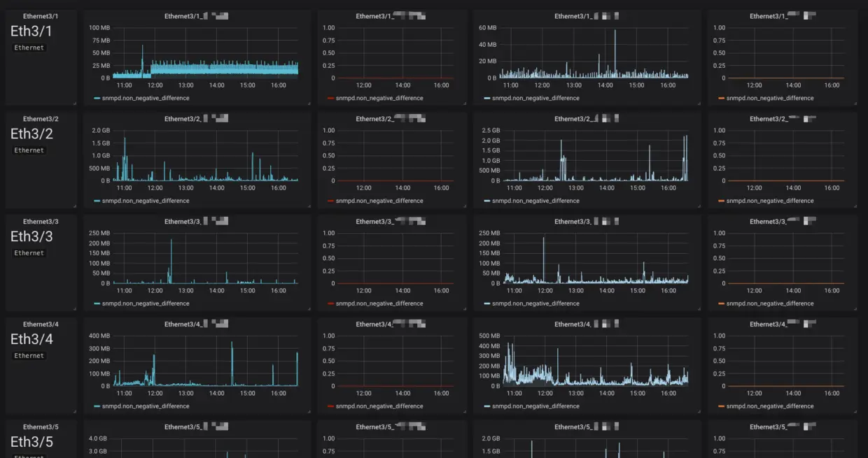Toggle snmpd.non_negative_difference label under Ethernet3/1 orange graph

[x=770, y=98]
